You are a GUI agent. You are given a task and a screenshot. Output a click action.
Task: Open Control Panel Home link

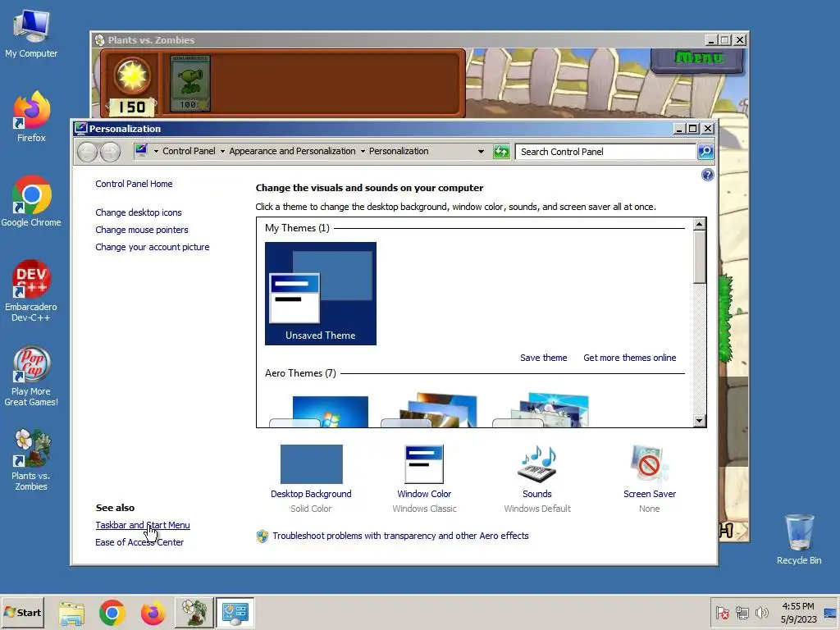134,184
